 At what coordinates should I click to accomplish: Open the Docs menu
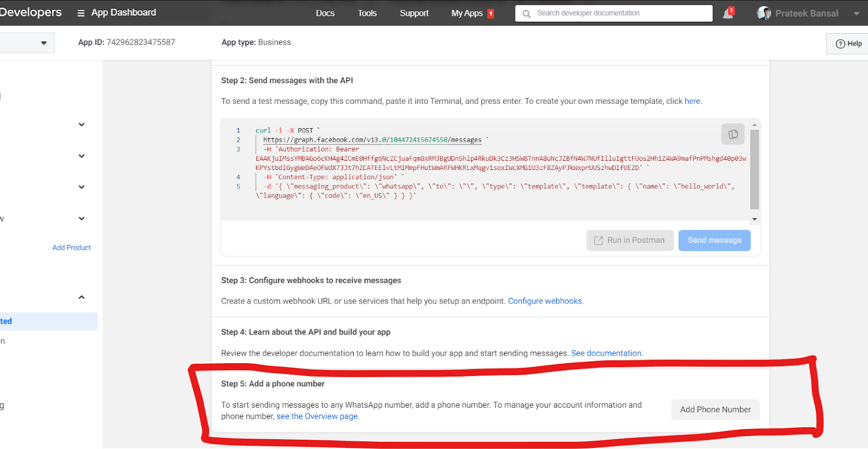(325, 13)
